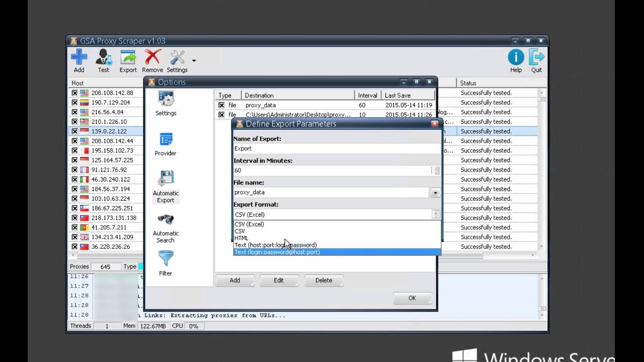Select proxy row 41.205.7.211

click(109, 227)
